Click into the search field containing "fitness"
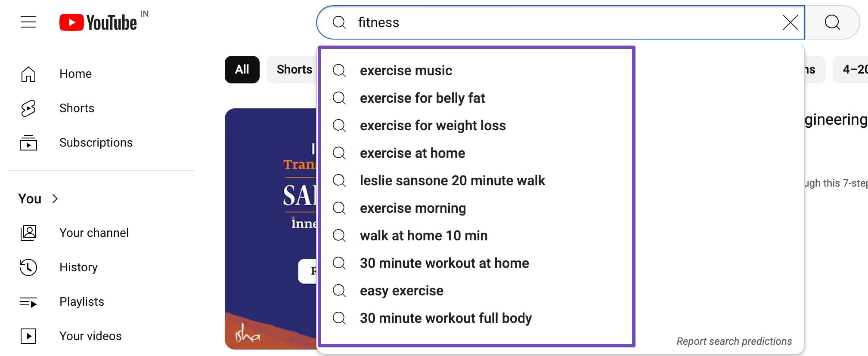Screen dimensions: 868x356 point(560,22)
